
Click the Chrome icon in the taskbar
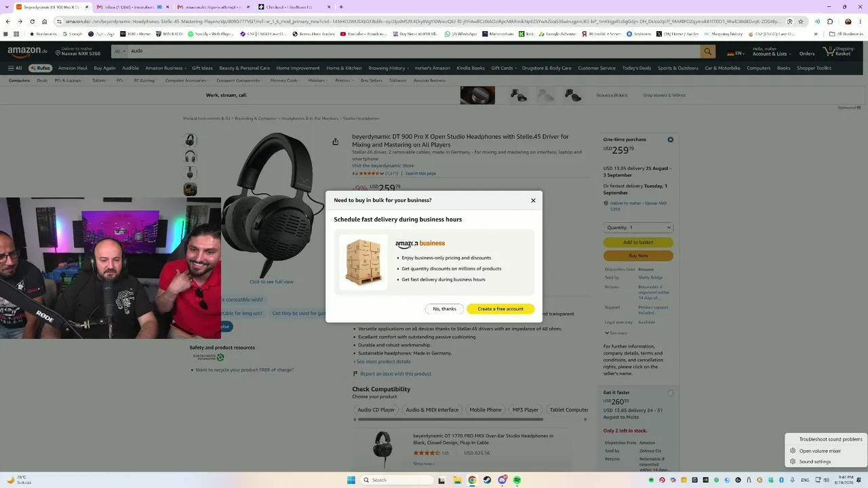tap(472, 480)
